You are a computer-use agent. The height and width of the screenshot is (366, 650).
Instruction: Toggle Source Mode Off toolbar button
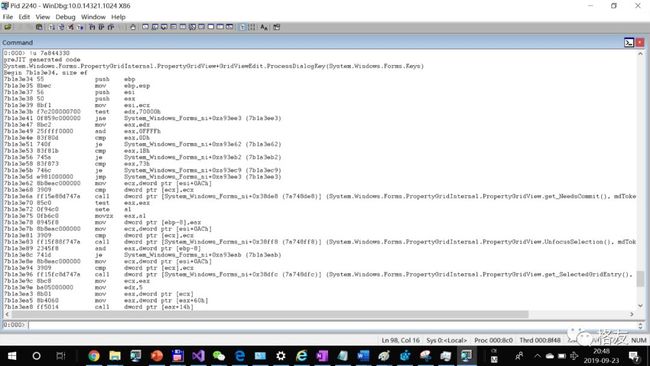[252, 27]
